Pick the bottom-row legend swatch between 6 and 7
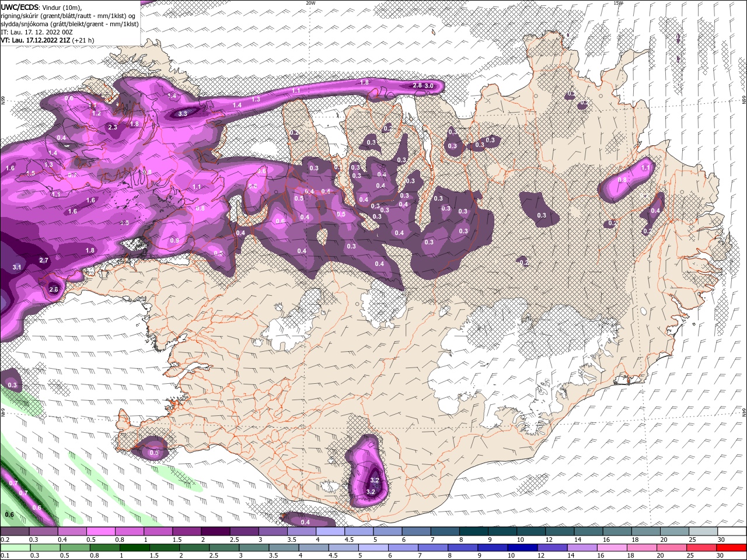This screenshot has height=560, width=747. click(x=403, y=548)
